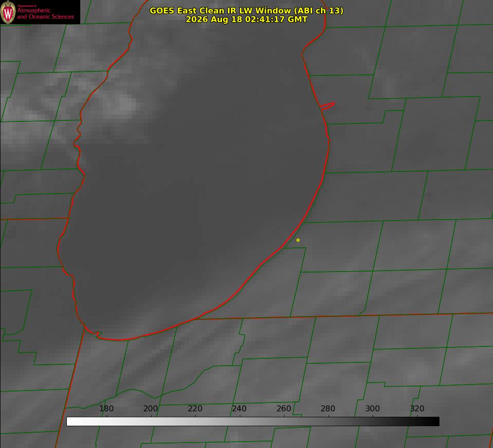The width and height of the screenshot is (493, 448).
Task: Click the white end of the colorbar
Action: click(x=72, y=422)
